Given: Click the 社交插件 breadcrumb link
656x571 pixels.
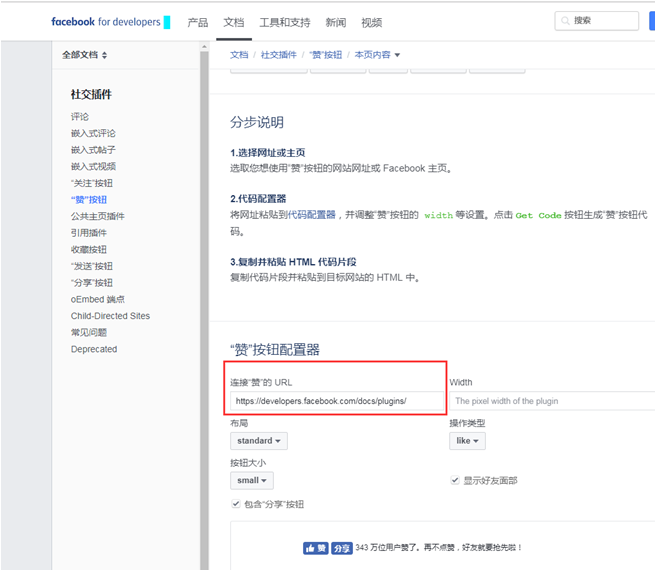Looking at the screenshot, I should [x=278, y=55].
